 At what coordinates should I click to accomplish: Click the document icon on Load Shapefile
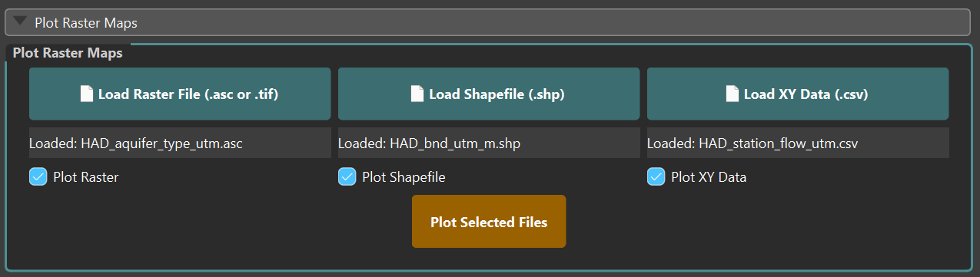click(417, 94)
